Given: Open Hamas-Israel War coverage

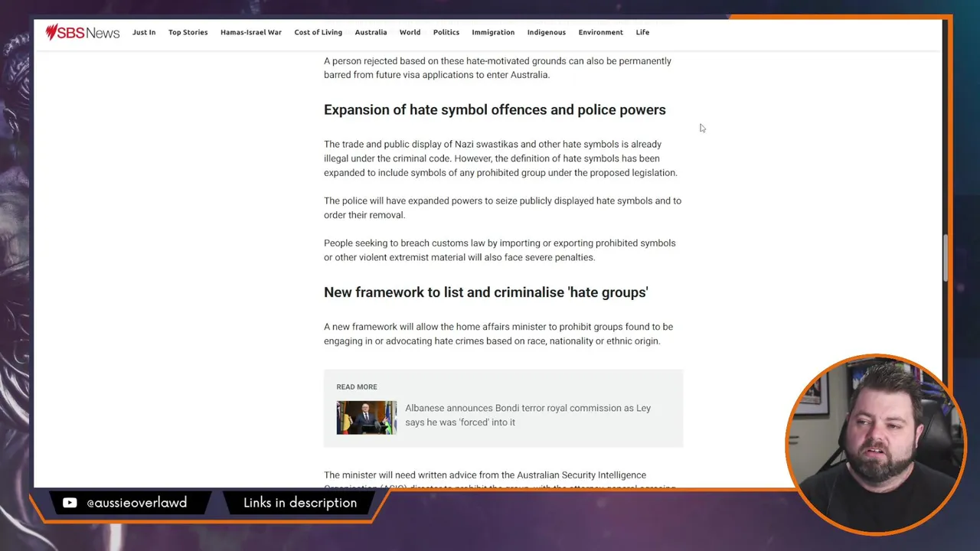Looking at the screenshot, I should pyautogui.click(x=250, y=32).
